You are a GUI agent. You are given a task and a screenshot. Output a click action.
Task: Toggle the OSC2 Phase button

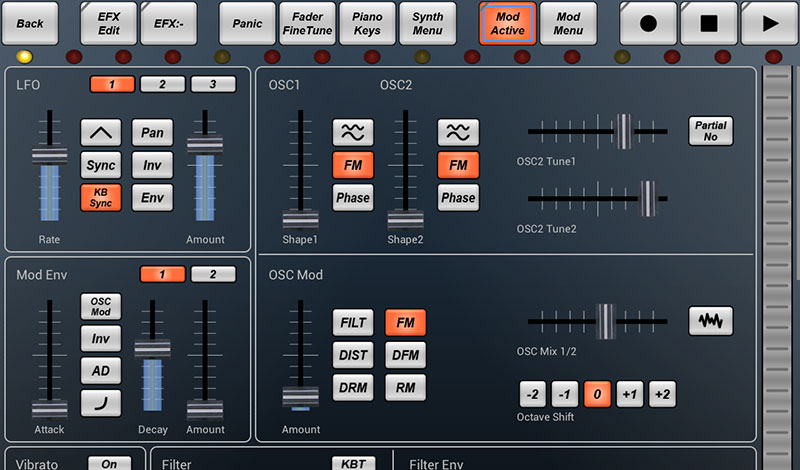point(458,197)
